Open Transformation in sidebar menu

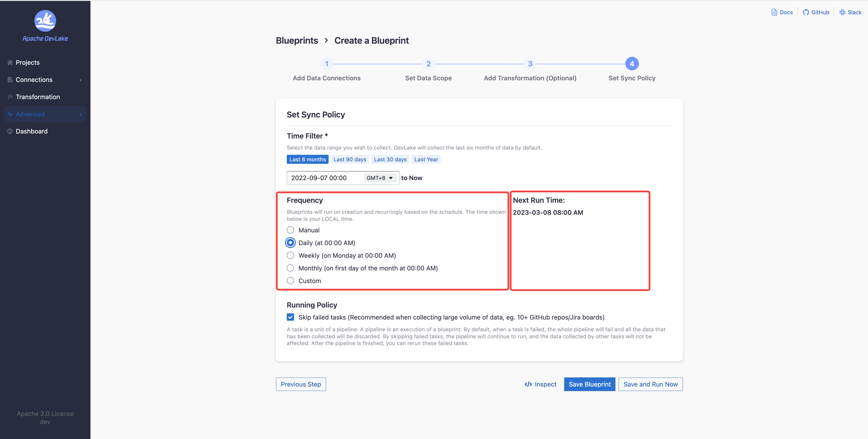click(x=38, y=97)
